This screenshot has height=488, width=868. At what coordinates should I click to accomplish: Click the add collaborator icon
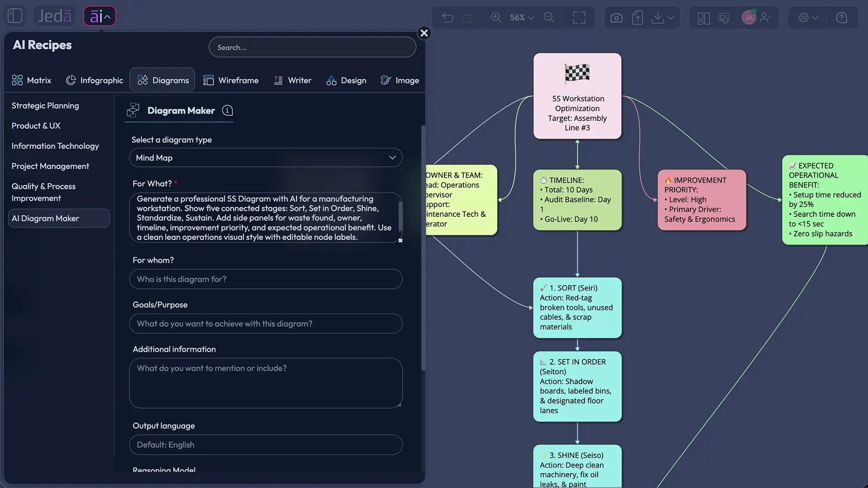[x=765, y=18]
